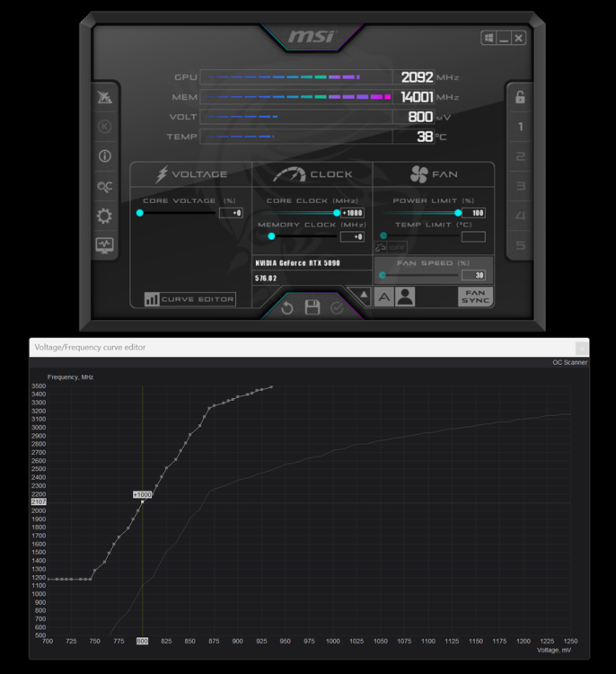Click the Memory Clock slider handle

pyautogui.click(x=271, y=236)
